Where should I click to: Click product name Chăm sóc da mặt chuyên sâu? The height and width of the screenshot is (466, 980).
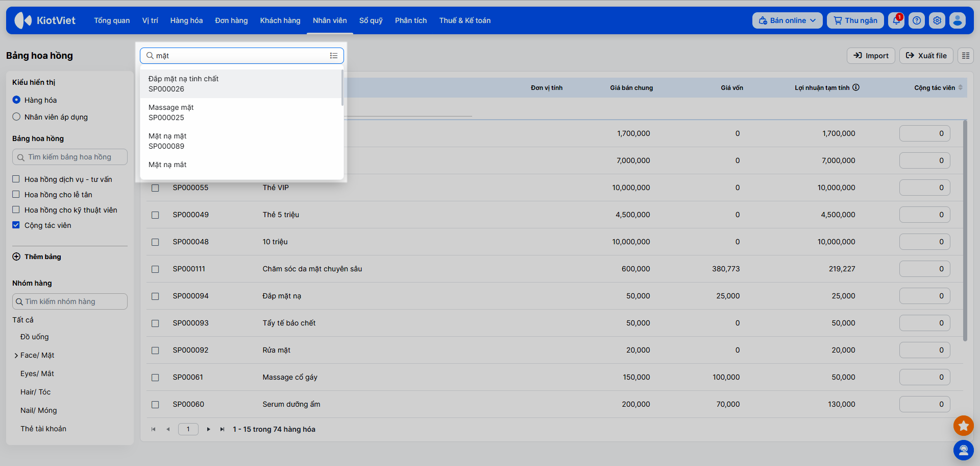pos(312,269)
